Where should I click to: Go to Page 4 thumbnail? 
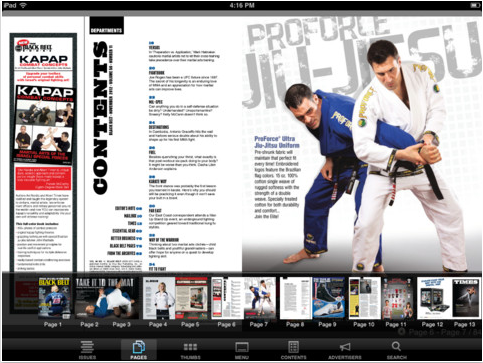[159, 298]
